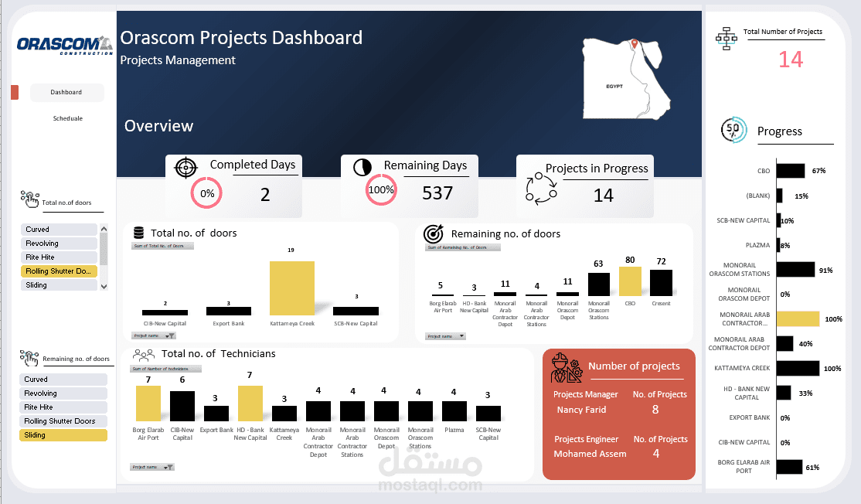861x504 pixels.
Task: Click the PLAZMA label in Progress list
Action: point(757,245)
